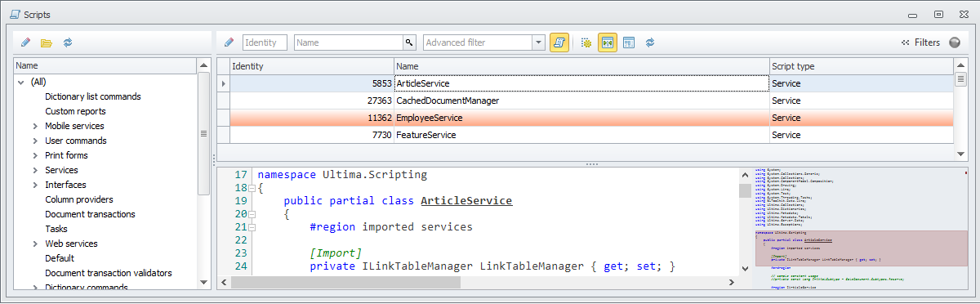Select Document transactions category

(x=90, y=214)
